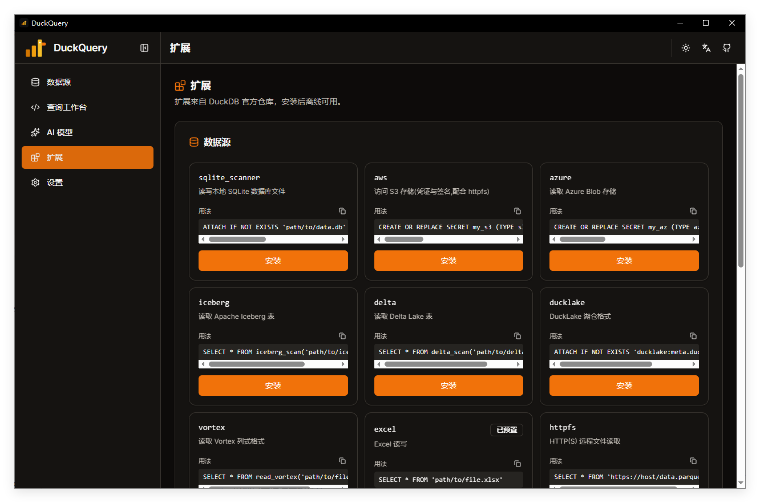Select 扩展 in the sidebar
Image resolution: width=760 pixels, height=503 pixels.
[88, 157]
